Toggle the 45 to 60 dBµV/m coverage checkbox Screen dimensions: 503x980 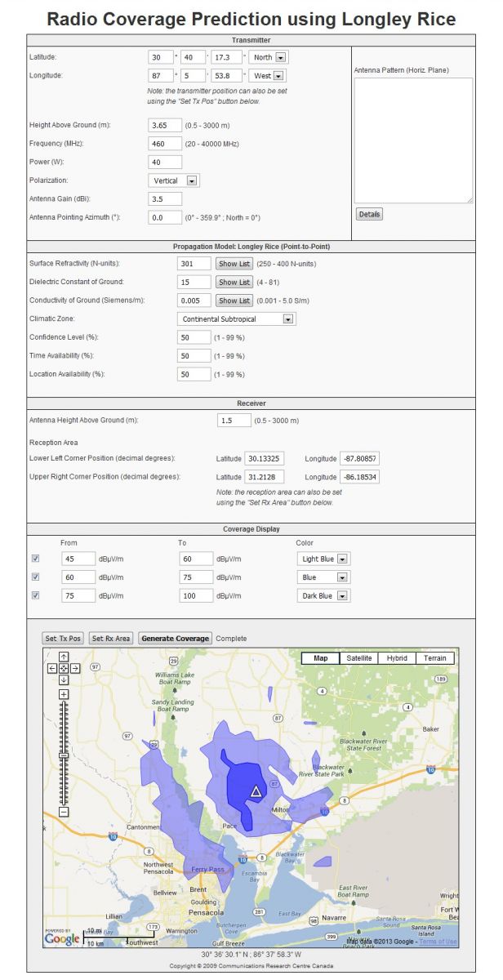coord(34,559)
